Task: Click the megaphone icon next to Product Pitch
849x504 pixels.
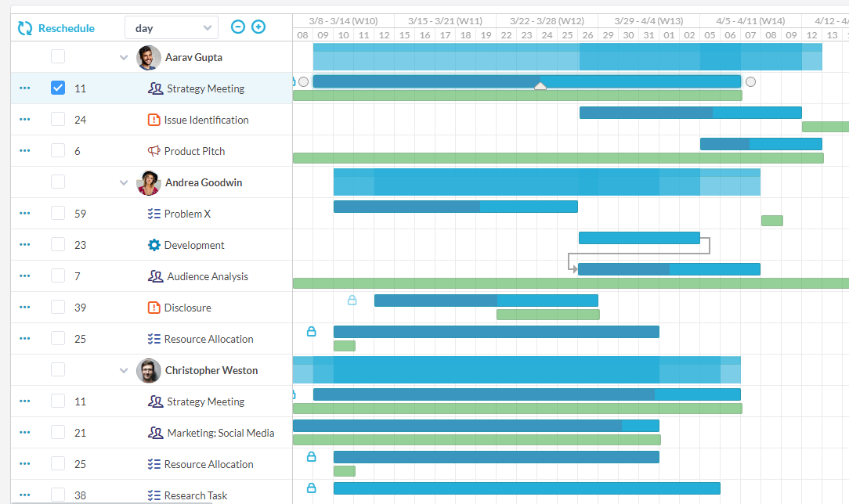Action: click(155, 150)
